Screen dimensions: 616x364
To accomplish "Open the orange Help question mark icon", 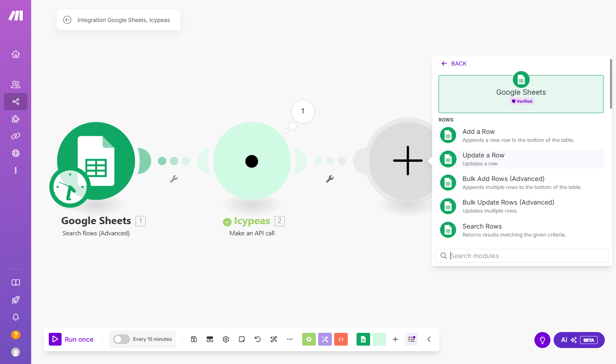I will (x=16, y=334).
